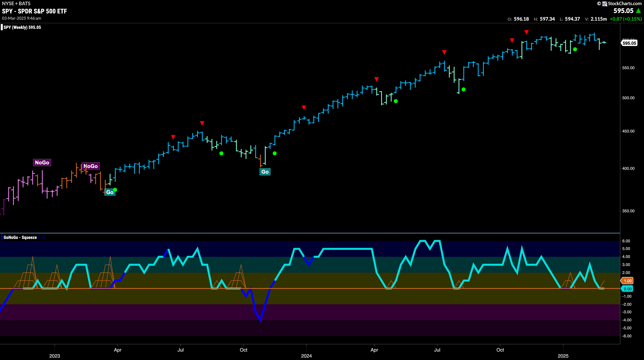Click the red triangle marker near July 2023 peak
This screenshot has width=644, height=360.
click(x=202, y=123)
